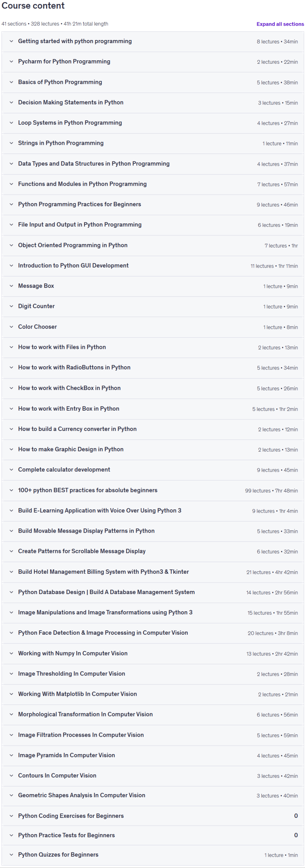Select Python Face Detection & Image Processing section
Screen dimensions: 305x868
point(153,633)
